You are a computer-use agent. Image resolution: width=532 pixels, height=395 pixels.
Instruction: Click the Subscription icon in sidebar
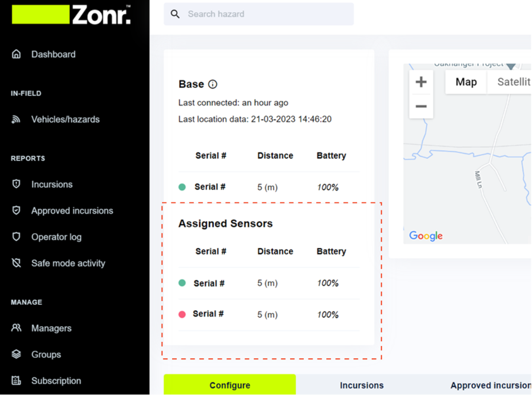point(17,381)
